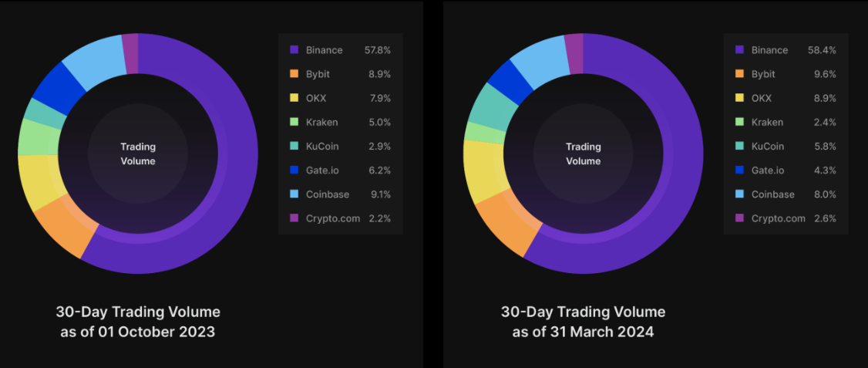
Task: Select the yellow OKX slice in October 2023 donut
Action: 37,182
